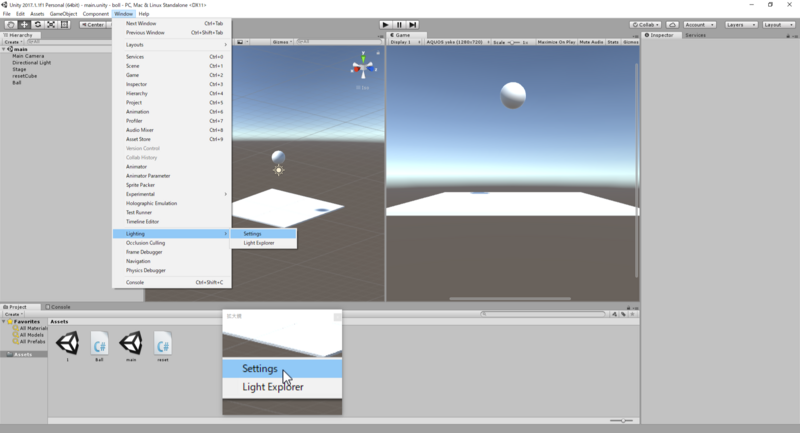Click the Hierarchy panel tab
This screenshot has height=433, width=800.
(x=21, y=35)
